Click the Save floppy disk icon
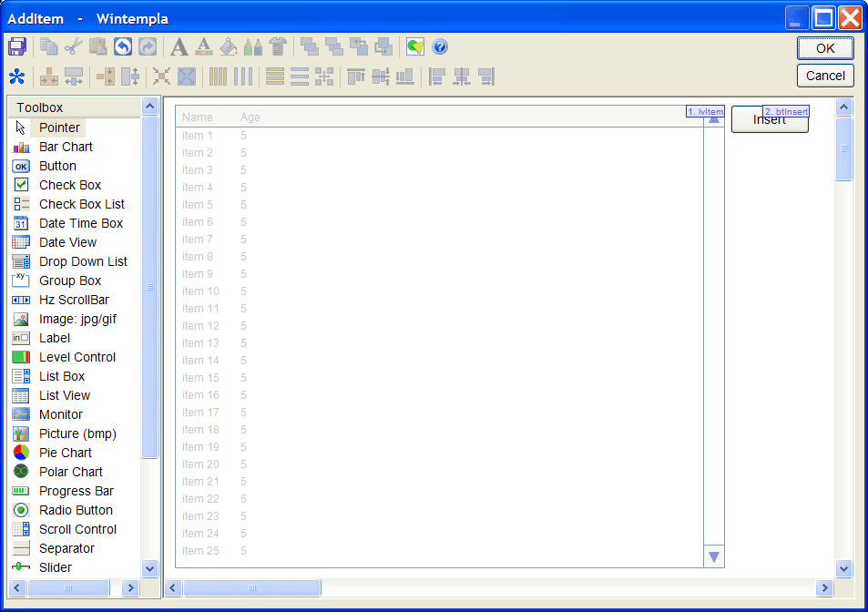868x612 pixels. click(17, 46)
